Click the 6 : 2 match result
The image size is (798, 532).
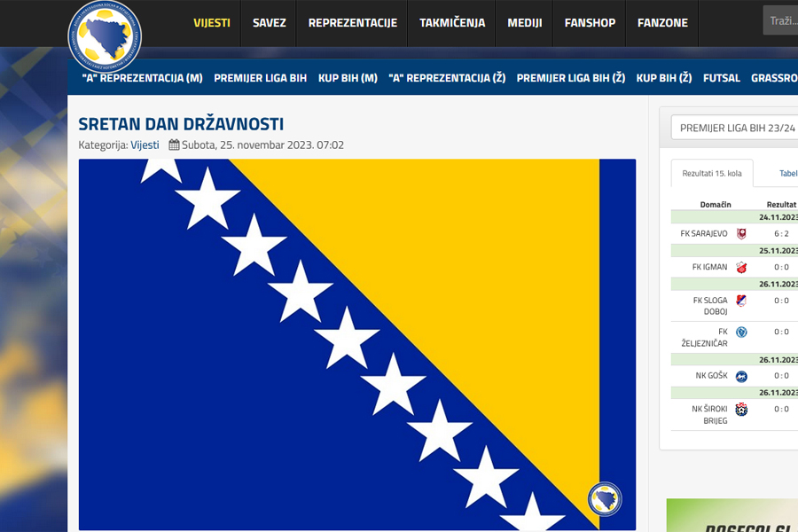pos(781,234)
